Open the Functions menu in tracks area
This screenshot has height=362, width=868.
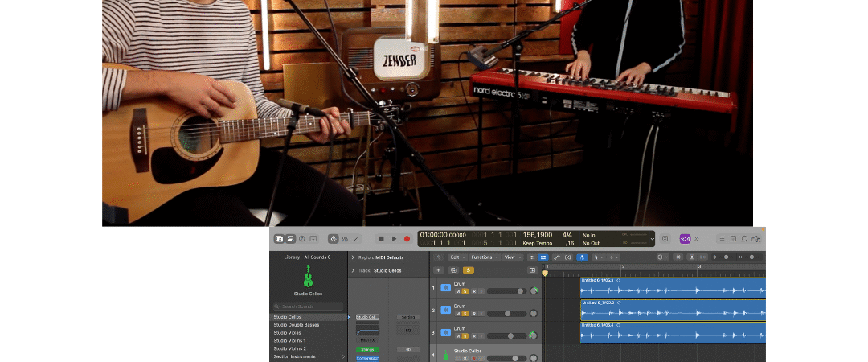click(485, 257)
